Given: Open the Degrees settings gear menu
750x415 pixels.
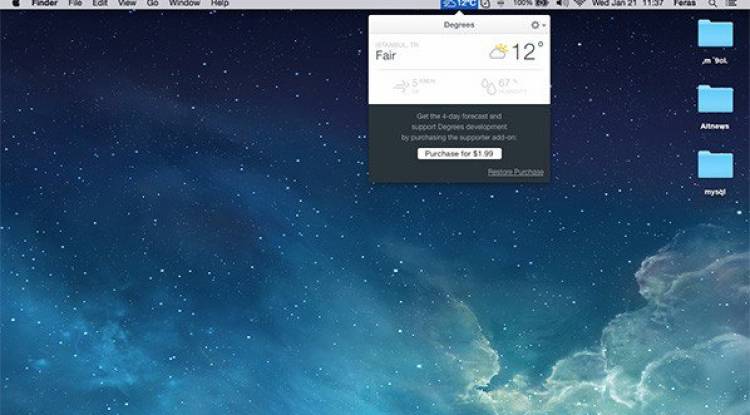Looking at the screenshot, I should coord(538,25).
